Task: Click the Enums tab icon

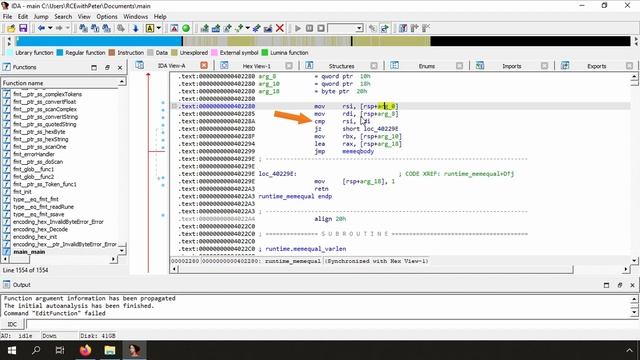Action: [394, 65]
